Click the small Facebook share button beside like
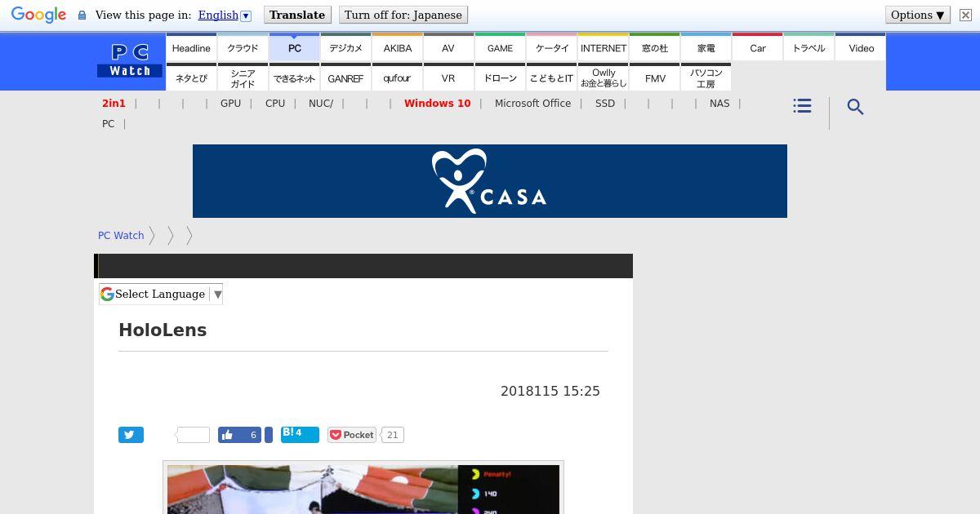 tap(269, 435)
